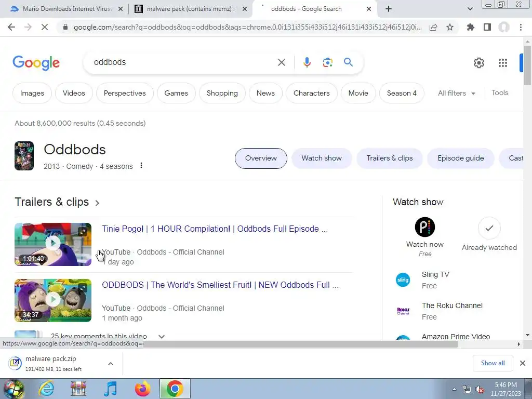The height and width of the screenshot is (399, 532).
Task: Select the Overview panel tab
Action: click(261, 158)
